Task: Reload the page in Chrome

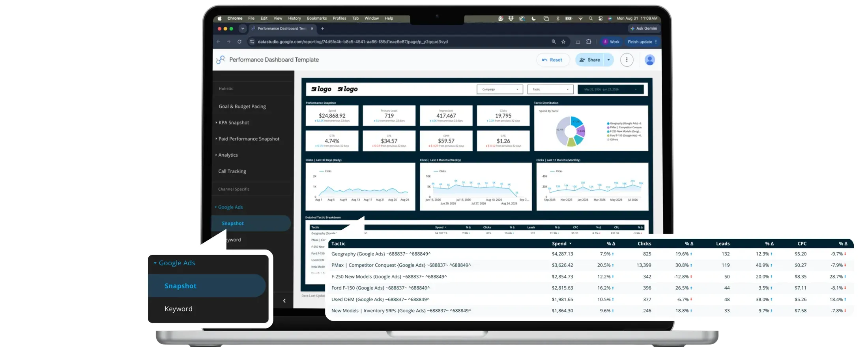Action: click(x=239, y=41)
